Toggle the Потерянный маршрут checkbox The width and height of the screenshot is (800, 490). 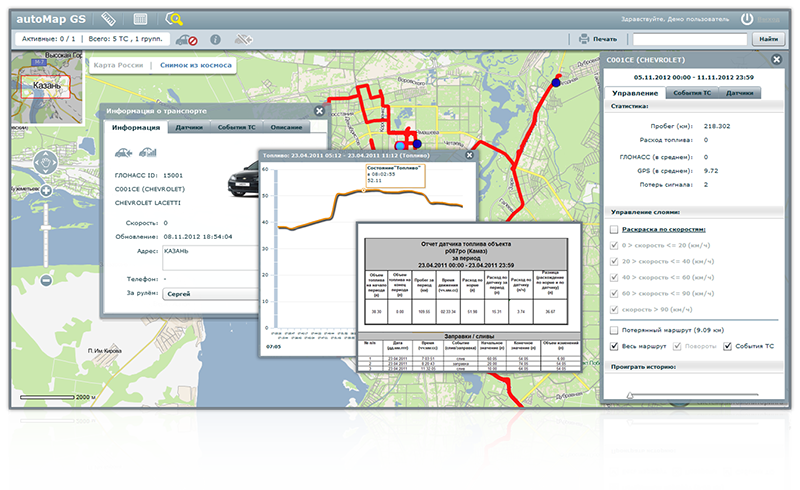613,330
